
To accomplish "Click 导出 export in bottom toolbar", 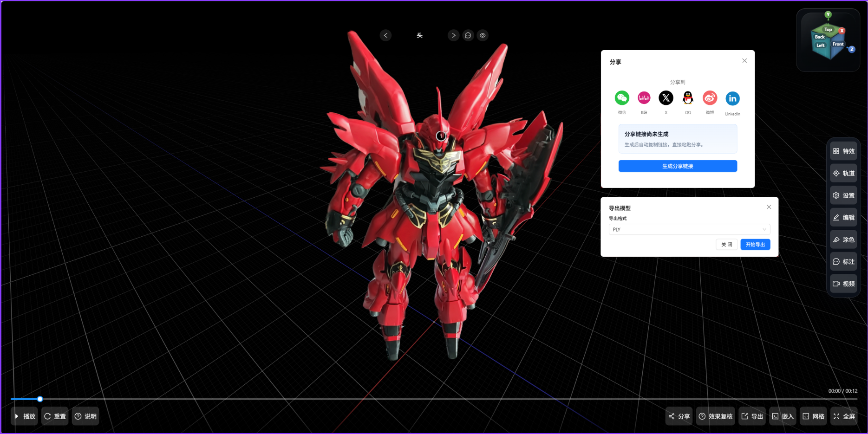I will coord(752,416).
